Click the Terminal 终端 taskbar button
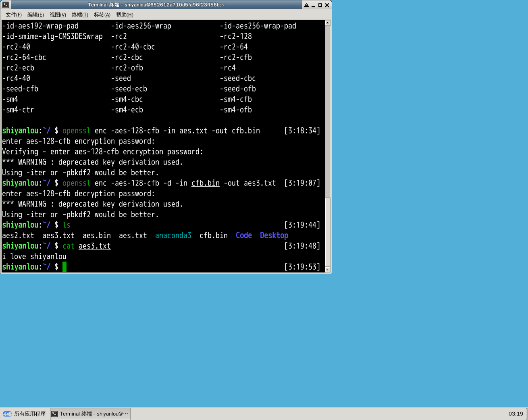The height and width of the screenshot is (420, 528). [90, 414]
